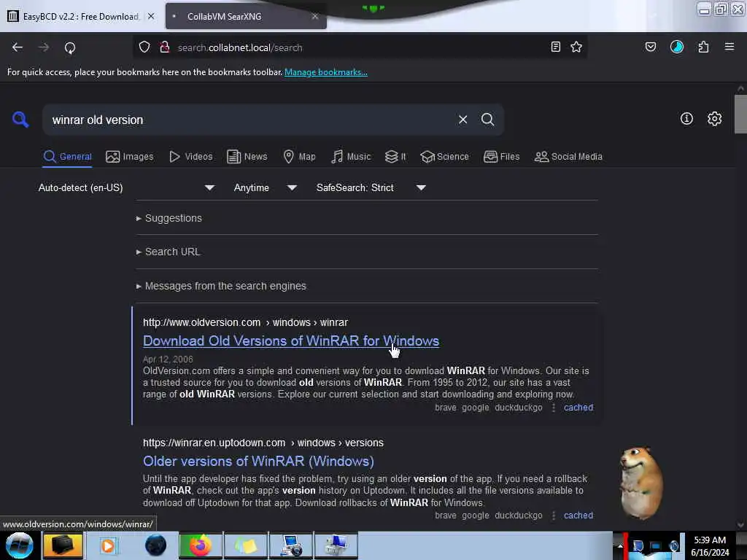747x560 pixels.
Task: Click the insecure connection padlock icon
Action: [x=165, y=47]
